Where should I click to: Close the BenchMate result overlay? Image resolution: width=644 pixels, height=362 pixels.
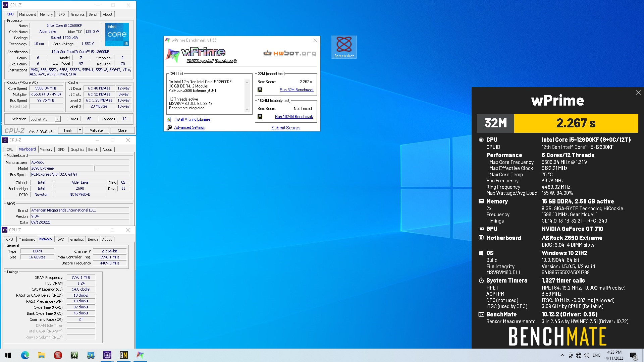coord(638,93)
